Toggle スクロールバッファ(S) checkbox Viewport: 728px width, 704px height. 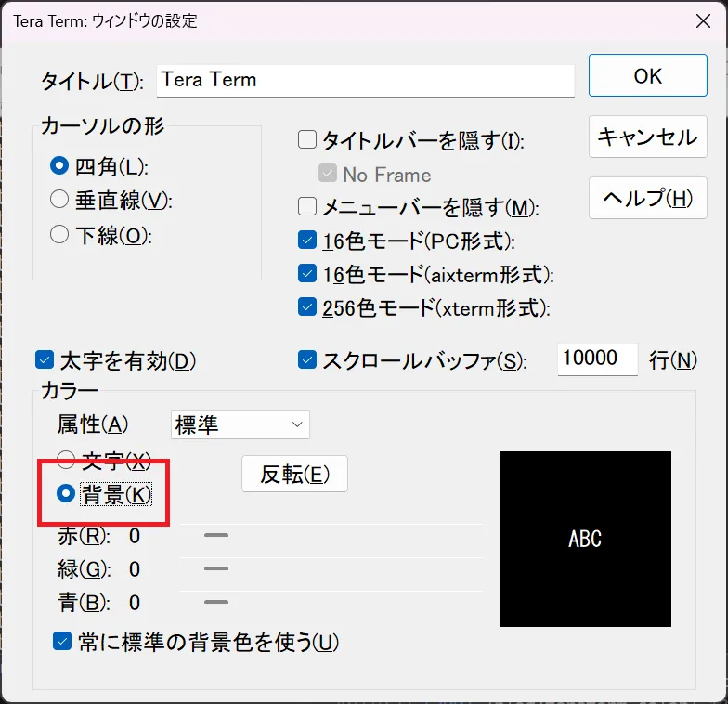[306, 360]
